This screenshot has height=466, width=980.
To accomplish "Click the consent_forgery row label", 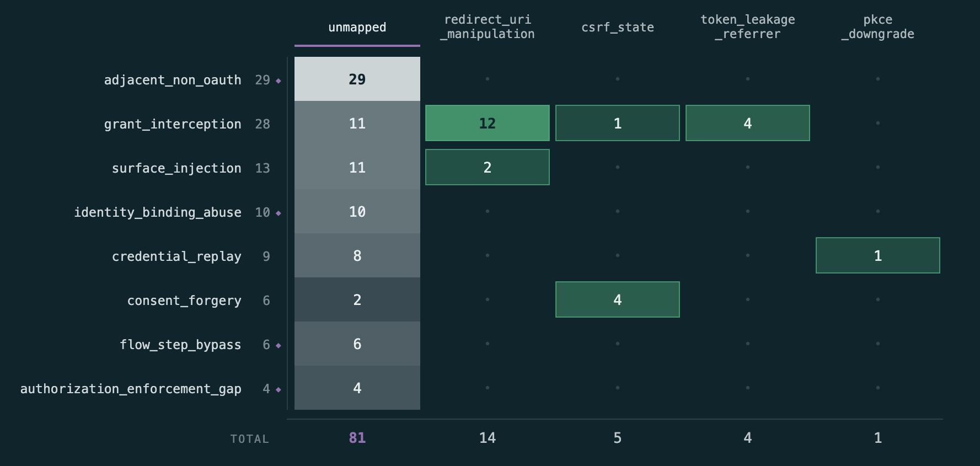I will [184, 301].
